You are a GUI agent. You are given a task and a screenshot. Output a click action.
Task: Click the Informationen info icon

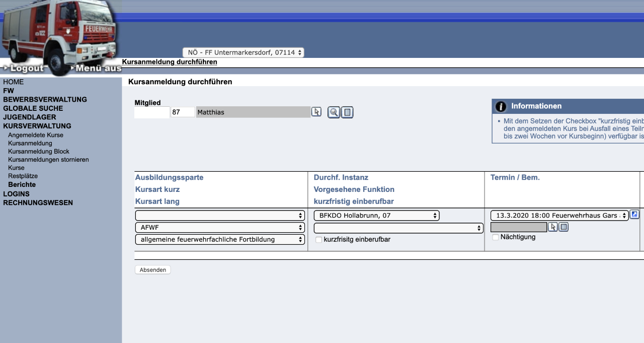501,106
